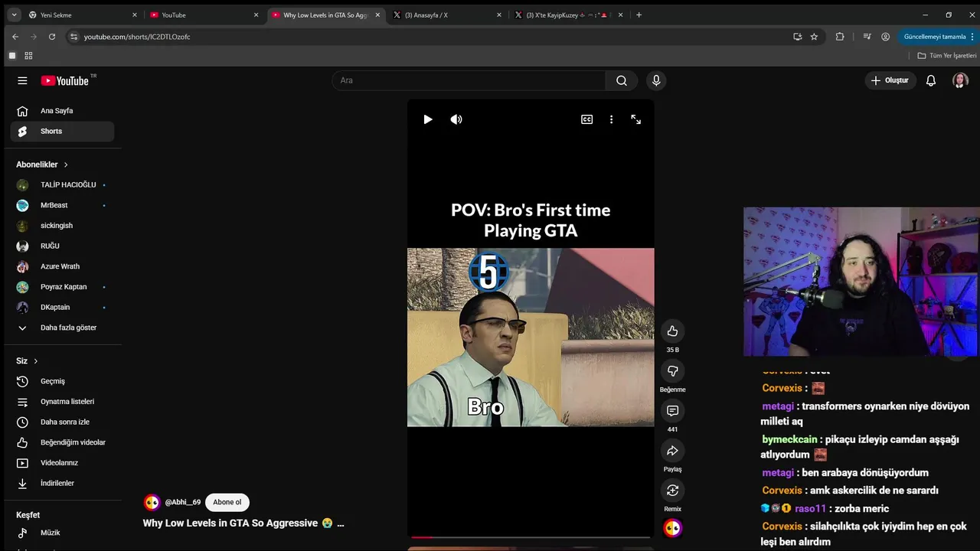The width and height of the screenshot is (980, 551).
Task: Click the Remix icon
Action: coord(672,490)
